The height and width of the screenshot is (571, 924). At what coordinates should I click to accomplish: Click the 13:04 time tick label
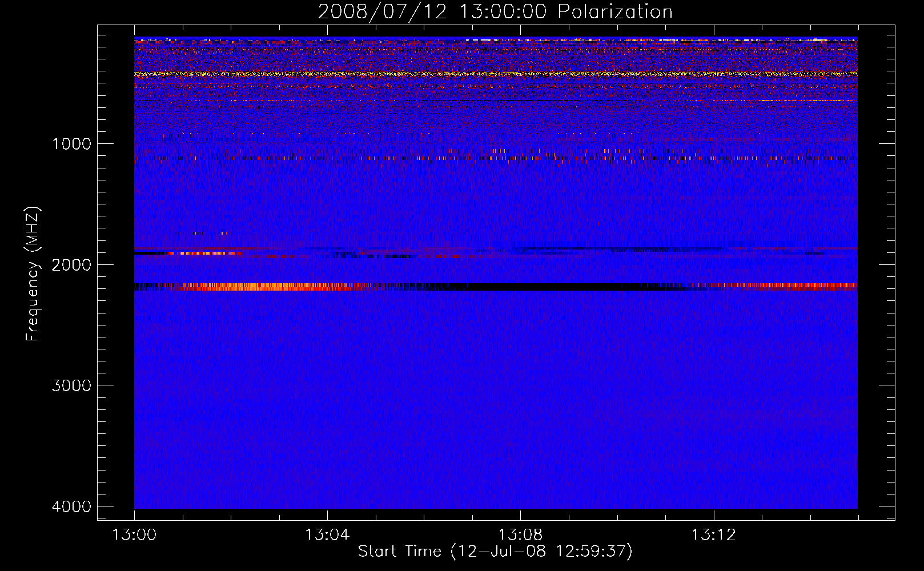coord(327,535)
